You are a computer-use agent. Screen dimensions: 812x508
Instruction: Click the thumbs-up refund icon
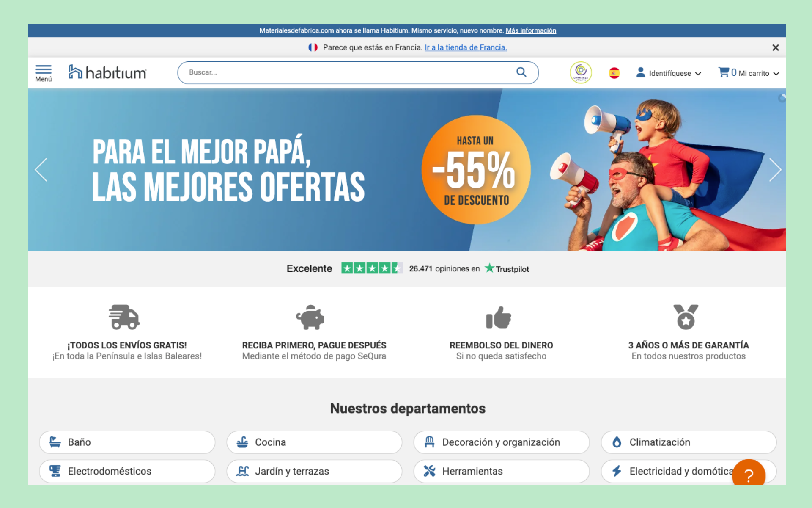[x=499, y=317]
